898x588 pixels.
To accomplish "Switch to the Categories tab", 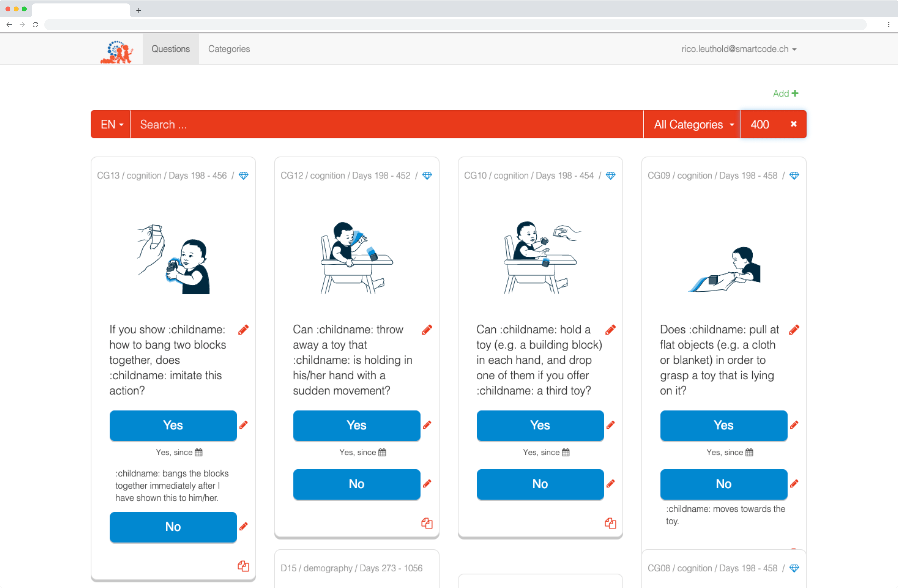I will coord(229,49).
